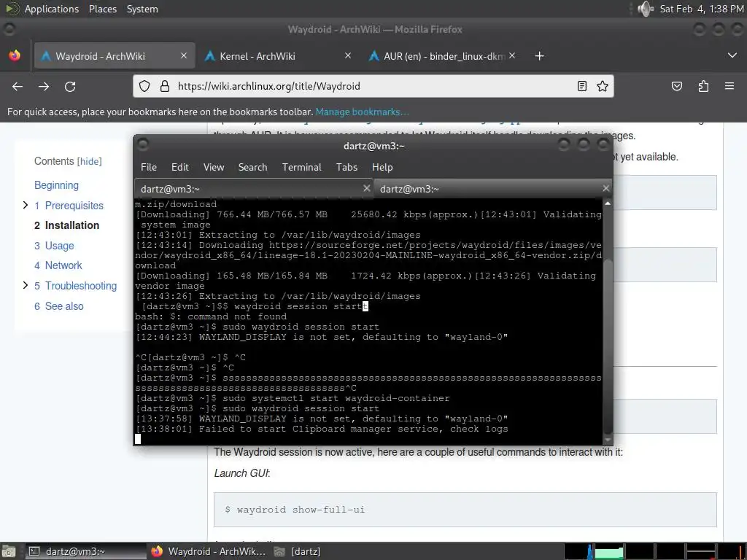The height and width of the screenshot is (560, 747).
Task: Switch to Kernel - ArchWiki tab
Action: click(x=276, y=56)
